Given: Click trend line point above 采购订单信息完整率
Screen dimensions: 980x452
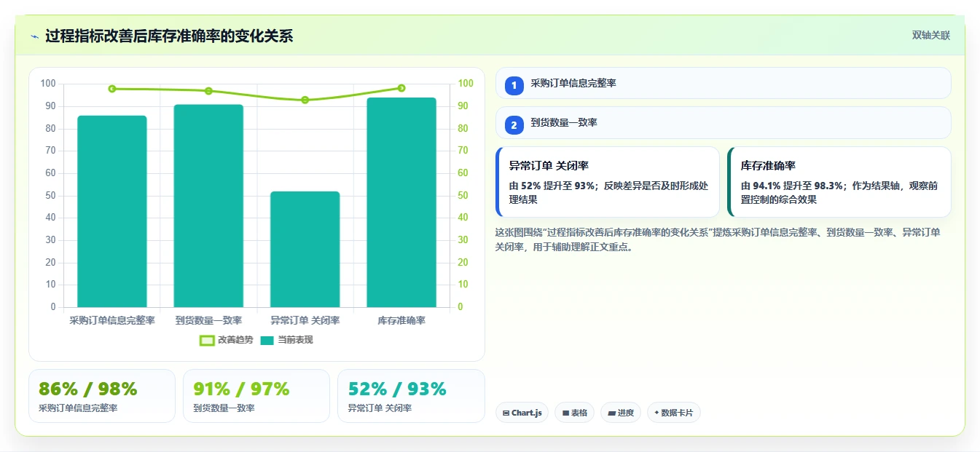Looking at the screenshot, I should (x=112, y=89).
